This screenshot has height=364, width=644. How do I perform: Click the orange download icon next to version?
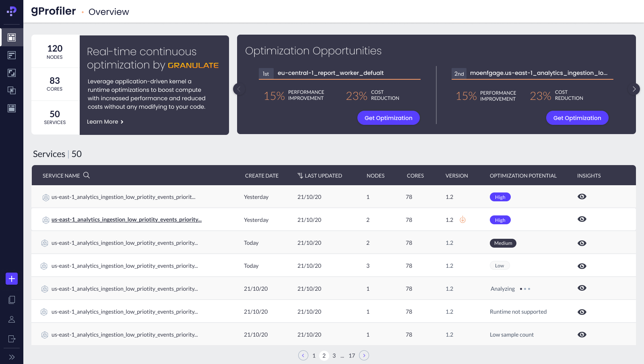(x=462, y=220)
